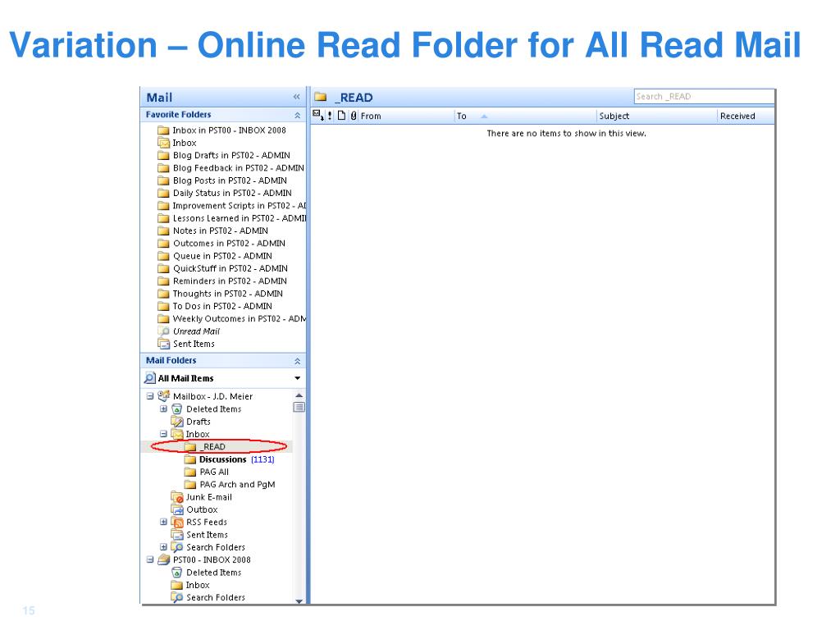Click the Inbox folder icon under PST00
This screenshot has height=630, width=840.
click(x=177, y=585)
